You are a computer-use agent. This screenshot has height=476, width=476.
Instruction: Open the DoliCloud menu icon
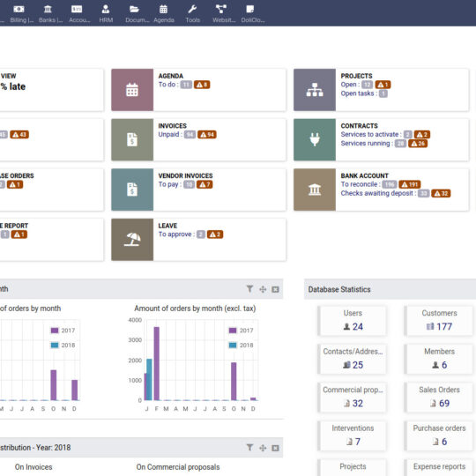click(250, 10)
